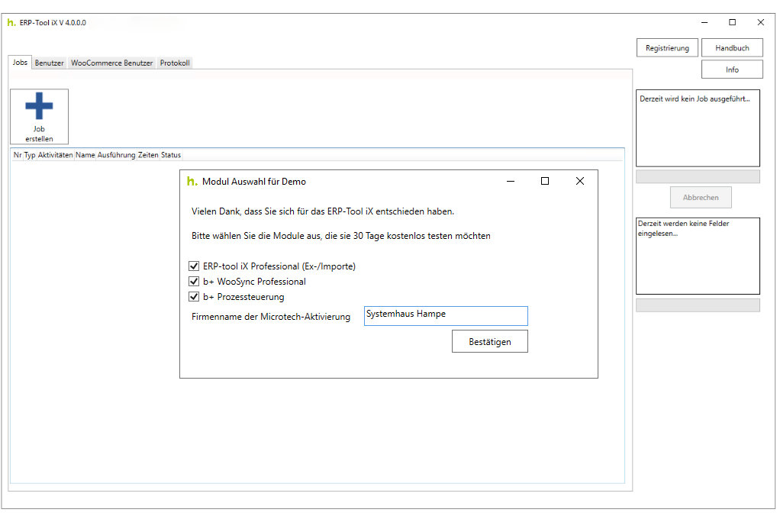Click the Firmenname input showing Systemhaus Hampe
This screenshot has height=532, width=777.
pos(446,315)
